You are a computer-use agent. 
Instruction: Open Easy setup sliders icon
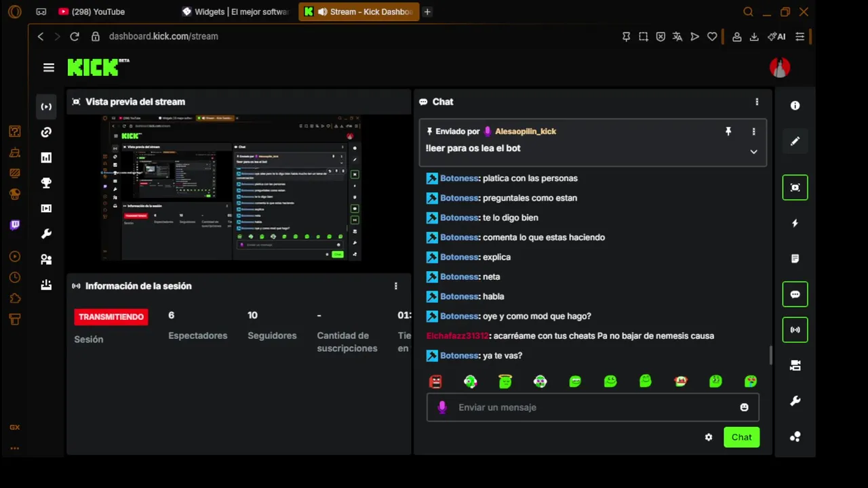[x=800, y=37]
